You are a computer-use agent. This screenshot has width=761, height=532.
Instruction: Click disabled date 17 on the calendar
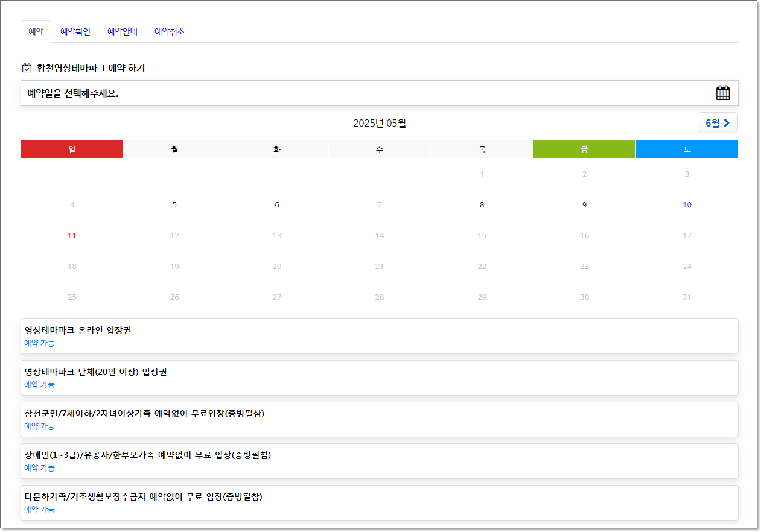pyautogui.click(x=687, y=236)
